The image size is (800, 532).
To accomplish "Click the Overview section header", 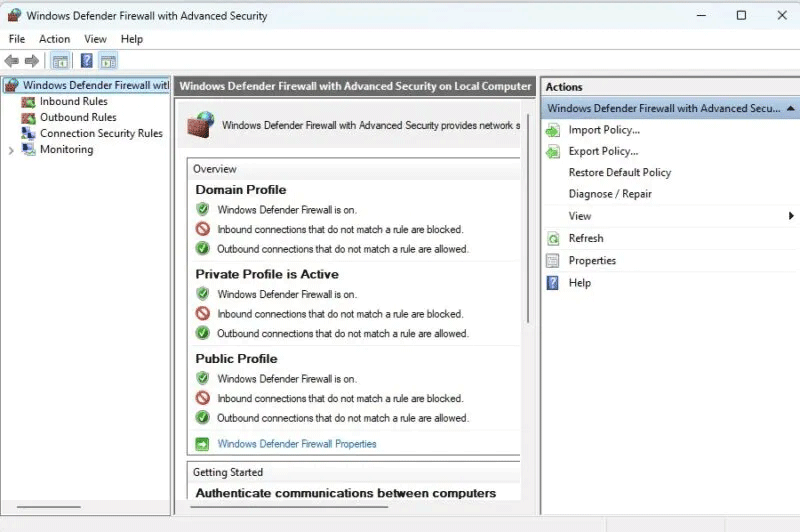I will click(x=215, y=169).
